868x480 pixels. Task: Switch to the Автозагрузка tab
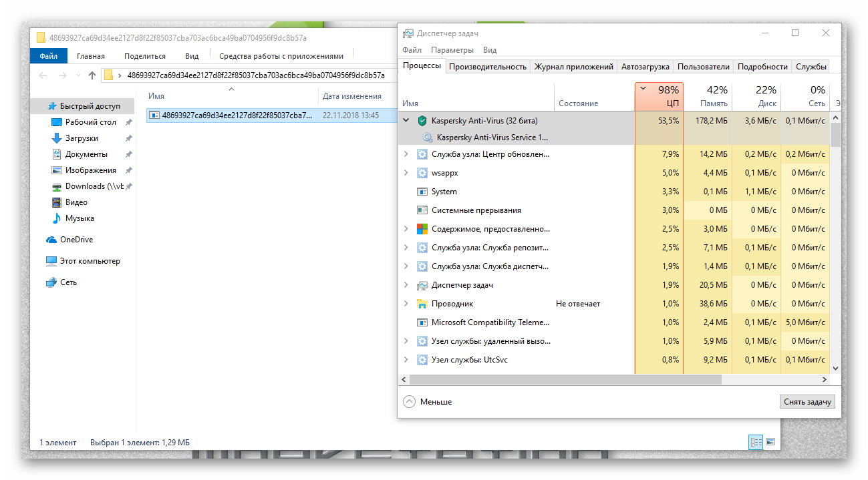click(x=645, y=67)
